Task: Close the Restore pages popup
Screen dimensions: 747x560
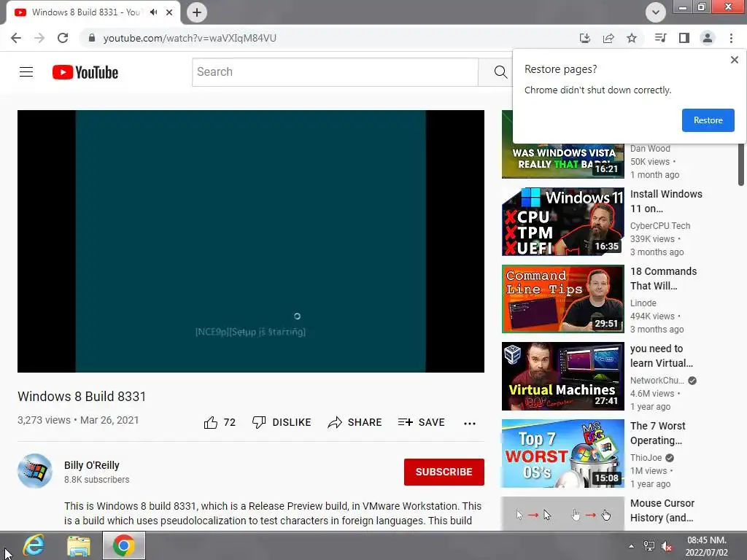Action: (x=734, y=60)
